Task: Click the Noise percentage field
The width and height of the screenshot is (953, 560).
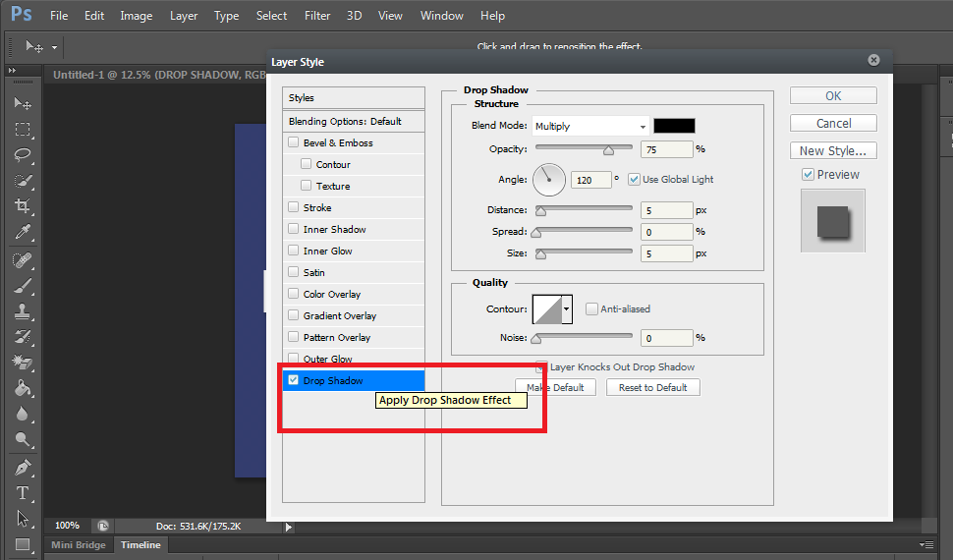Action: [666, 338]
